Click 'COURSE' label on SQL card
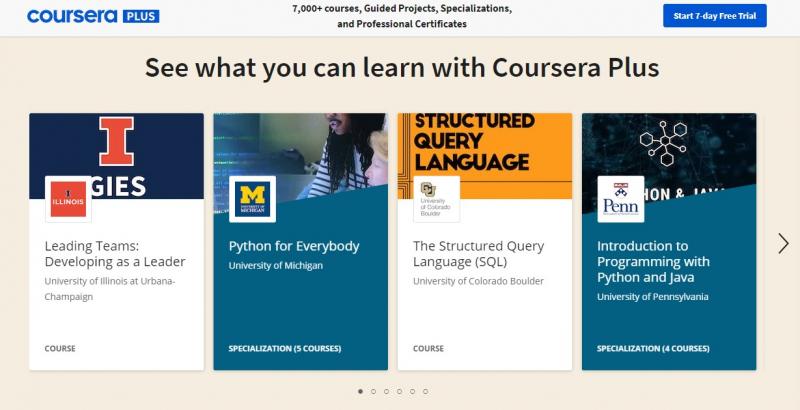The height and width of the screenshot is (410, 800). click(429, 349)
